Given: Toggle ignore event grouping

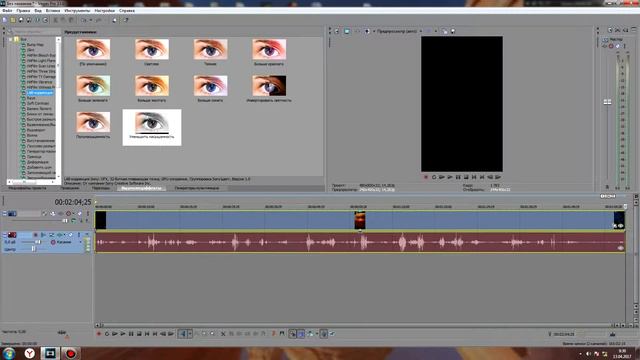Looking at the screenshot, I should (332, 334).
